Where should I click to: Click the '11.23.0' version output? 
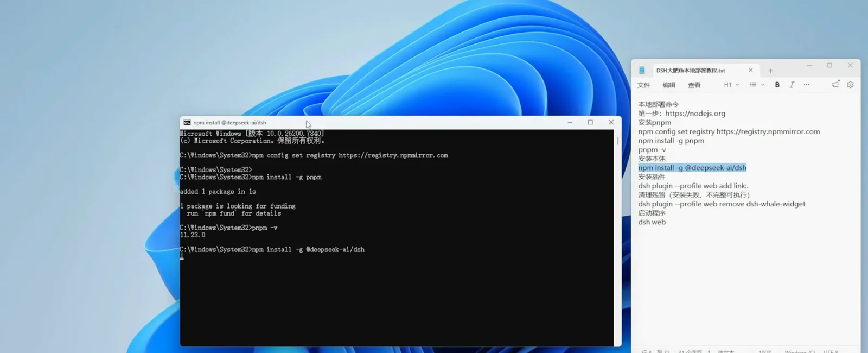click(x=193, y=235)
